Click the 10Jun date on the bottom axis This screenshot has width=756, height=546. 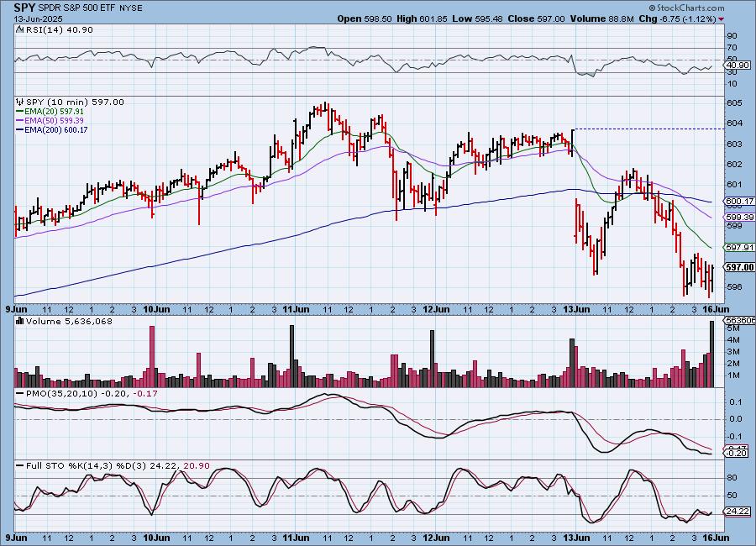tap(156, 538)
